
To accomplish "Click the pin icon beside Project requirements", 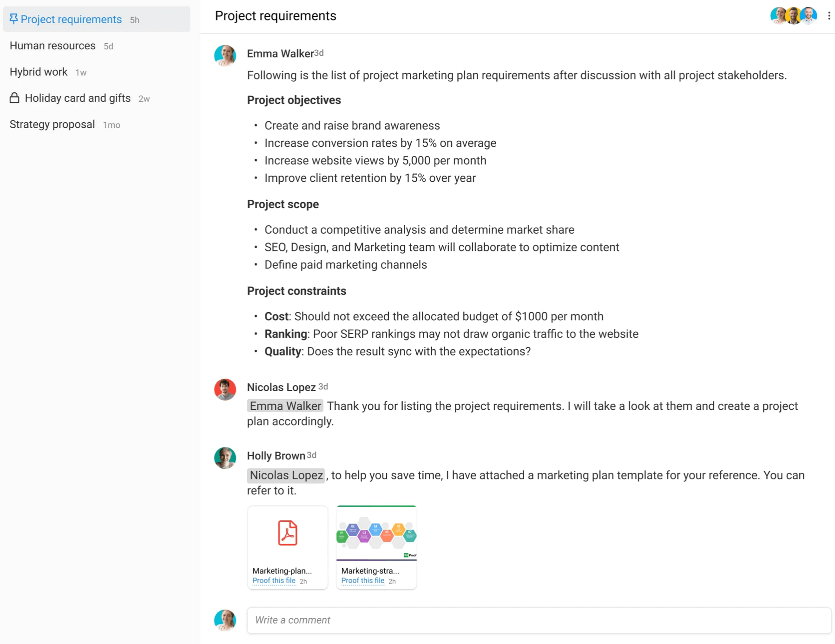I will tap(13, 19).
